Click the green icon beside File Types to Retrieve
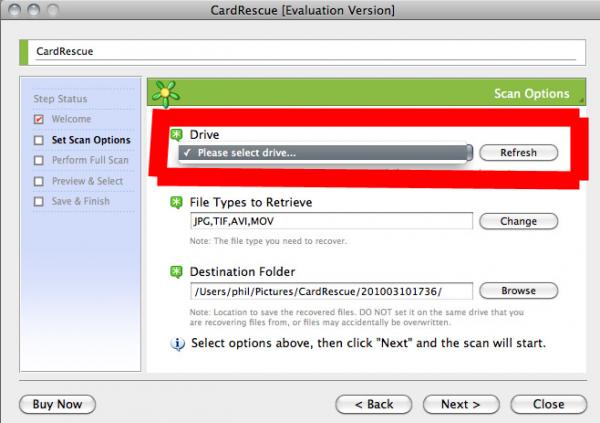600x423 pixels. [176, 203]
